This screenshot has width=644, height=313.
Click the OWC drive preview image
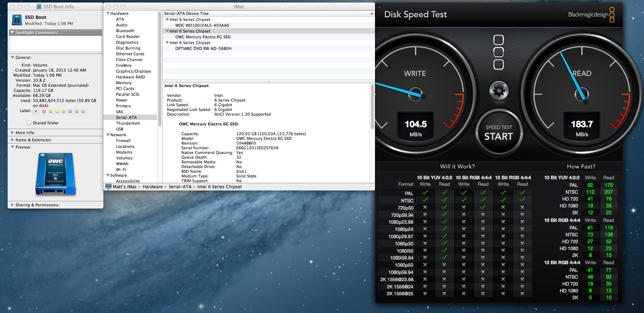(56, 174)
